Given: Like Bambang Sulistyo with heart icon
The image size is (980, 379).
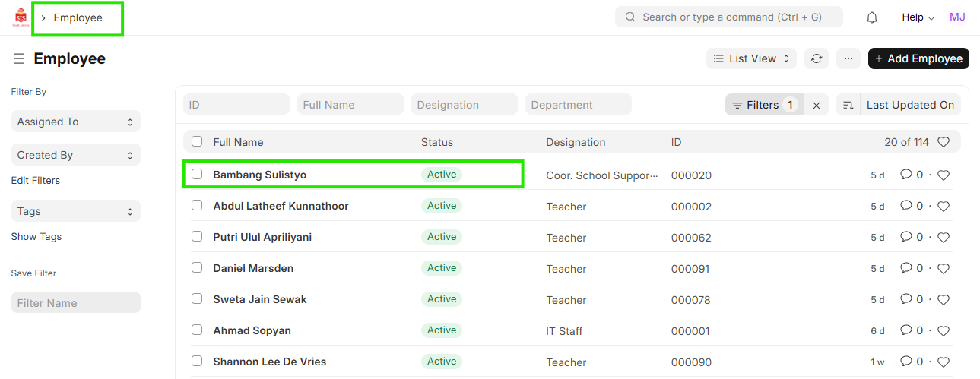Looking at the screenshot, I should point(944,175).
